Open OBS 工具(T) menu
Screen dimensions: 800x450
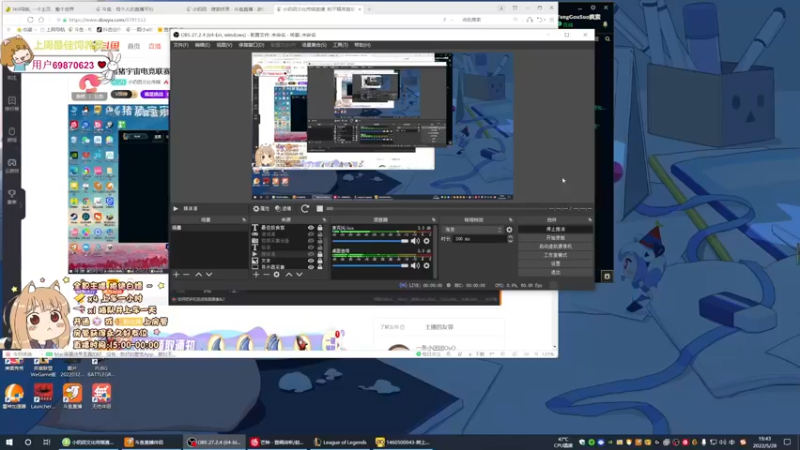click(340, 45)
